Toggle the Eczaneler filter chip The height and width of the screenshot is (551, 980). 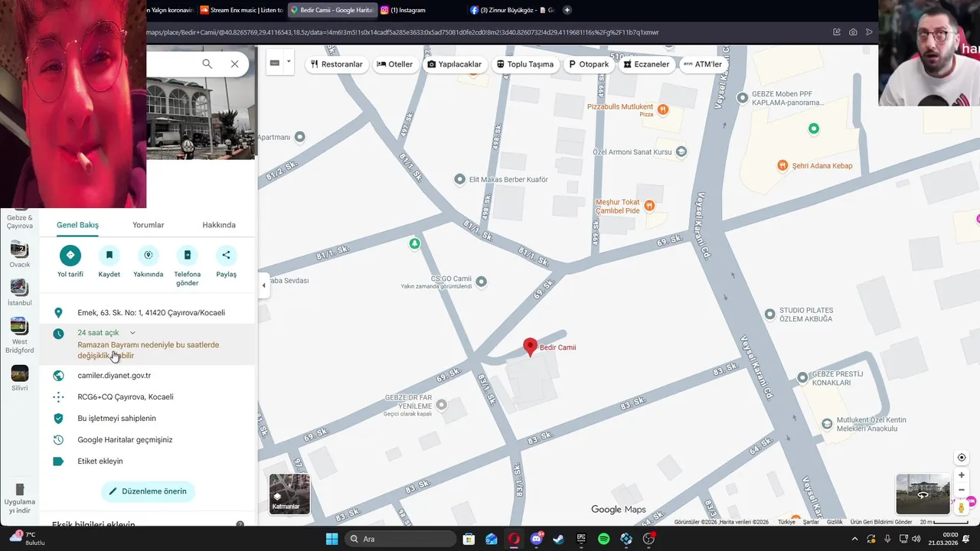(x=647, y=64)
